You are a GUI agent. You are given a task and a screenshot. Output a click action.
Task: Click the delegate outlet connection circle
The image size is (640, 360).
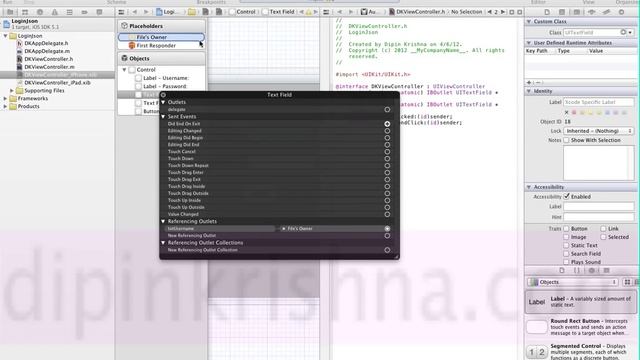(x=387, y=109)
